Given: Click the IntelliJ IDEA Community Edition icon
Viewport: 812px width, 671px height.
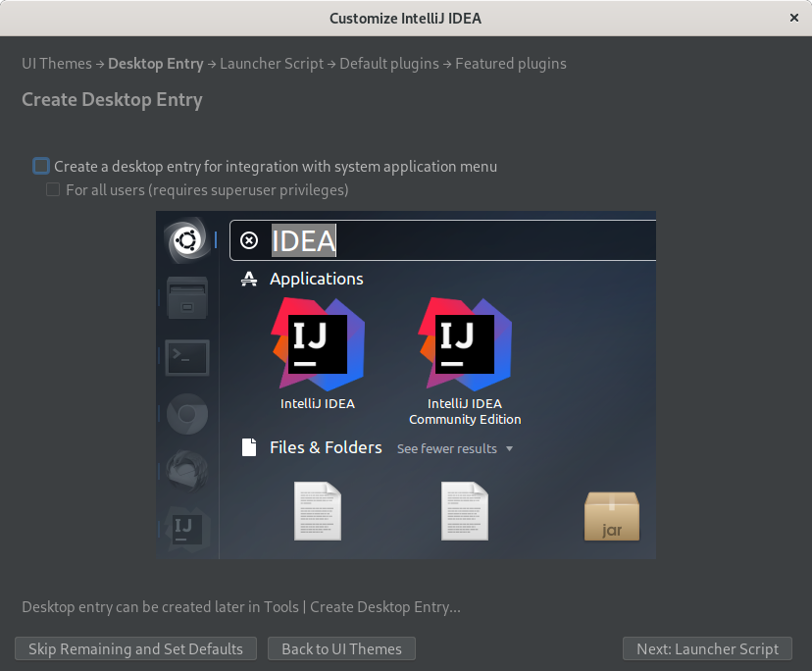Looking at the screenshot, I should tap(465, 344).
